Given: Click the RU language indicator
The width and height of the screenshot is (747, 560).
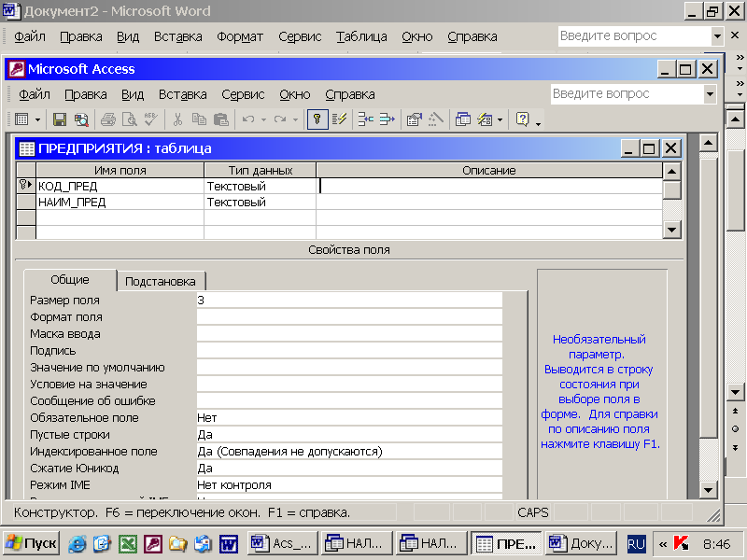Looking at the screenshot, I should (x=636, y=543).
